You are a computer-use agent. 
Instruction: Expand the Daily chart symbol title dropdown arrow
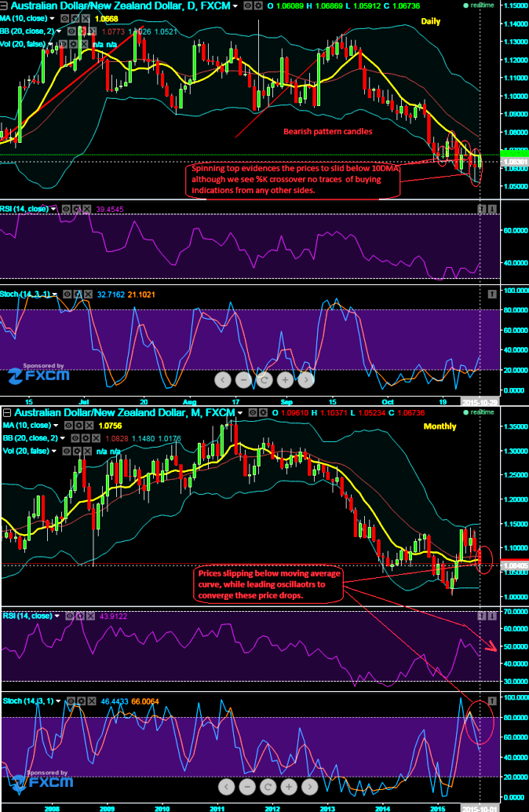235,6
